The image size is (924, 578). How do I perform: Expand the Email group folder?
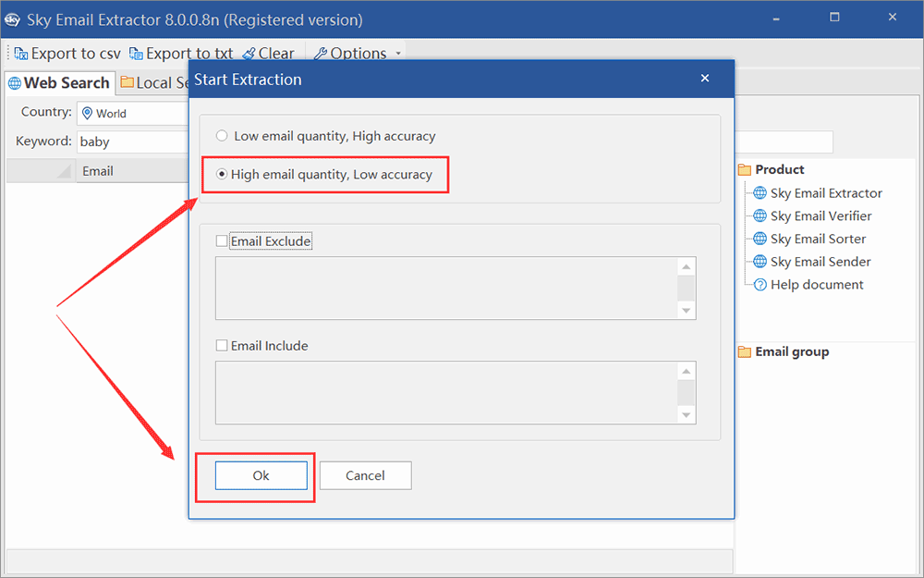[x=745, y=351]
